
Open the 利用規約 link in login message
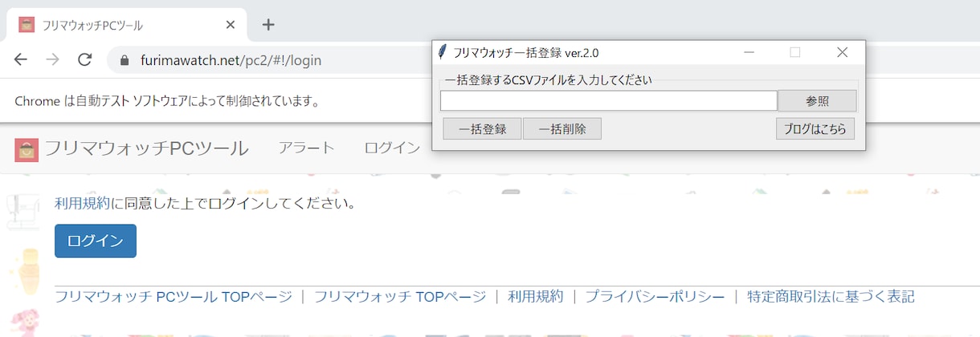point(82,203)
